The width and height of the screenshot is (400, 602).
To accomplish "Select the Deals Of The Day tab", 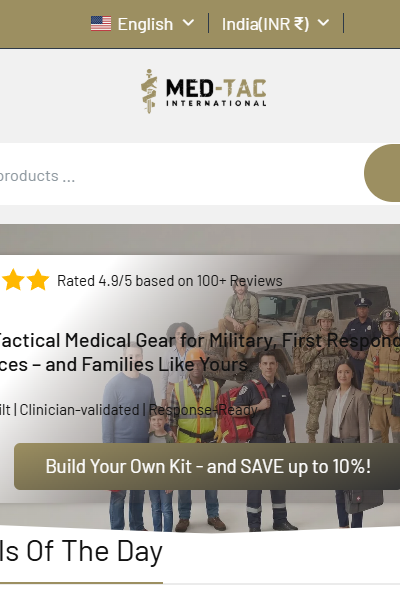I will pos(81,552).
